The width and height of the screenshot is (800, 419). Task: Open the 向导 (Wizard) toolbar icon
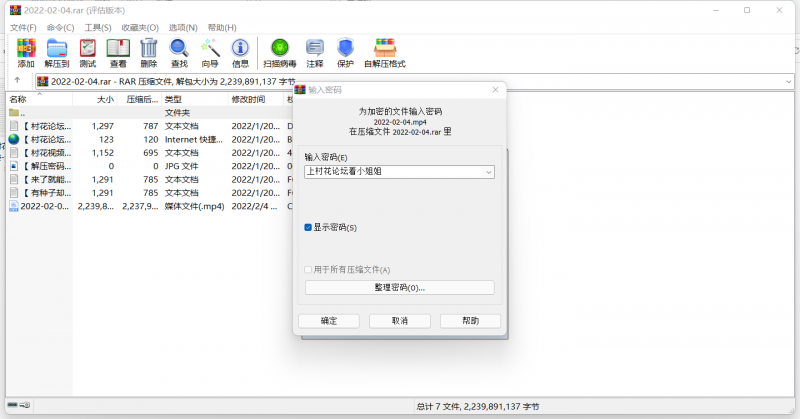(210, 51)
